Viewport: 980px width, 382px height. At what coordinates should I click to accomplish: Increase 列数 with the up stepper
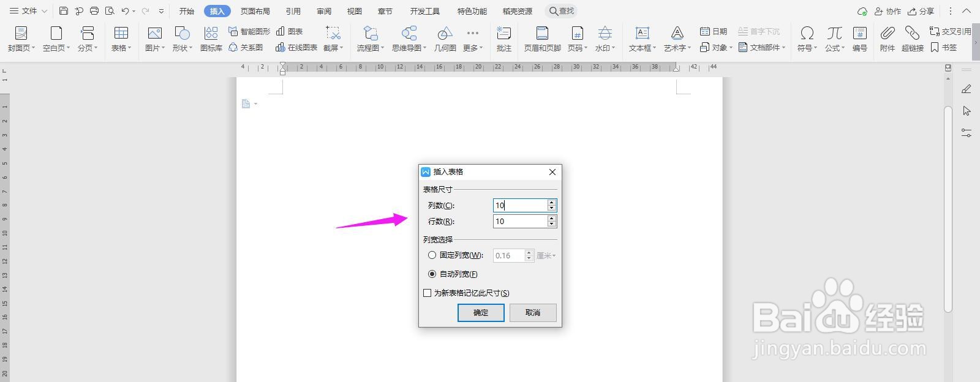coord(552,202)
